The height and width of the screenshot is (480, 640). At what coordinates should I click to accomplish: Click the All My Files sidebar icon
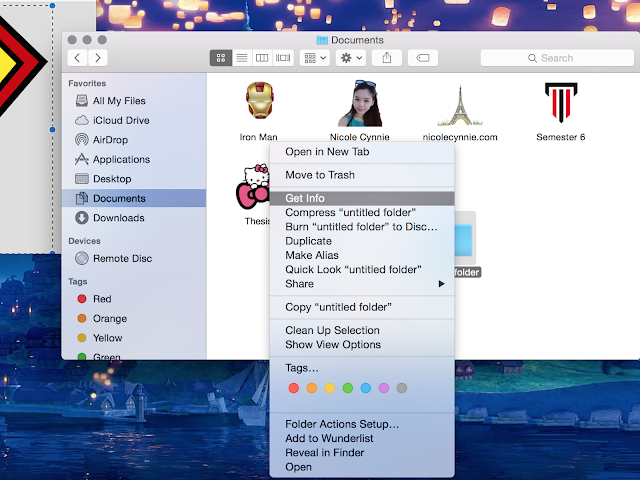tap(82, 100)
